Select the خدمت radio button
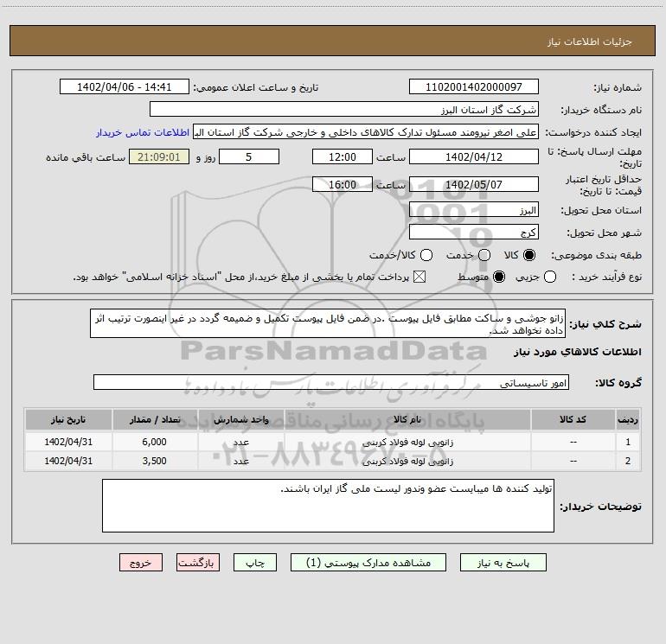Viewport: 666px width, 644px height. point(484,255)
